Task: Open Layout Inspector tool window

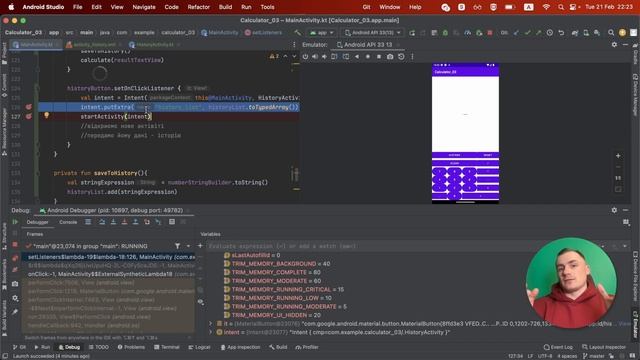Action: click(x=604, y=347)
